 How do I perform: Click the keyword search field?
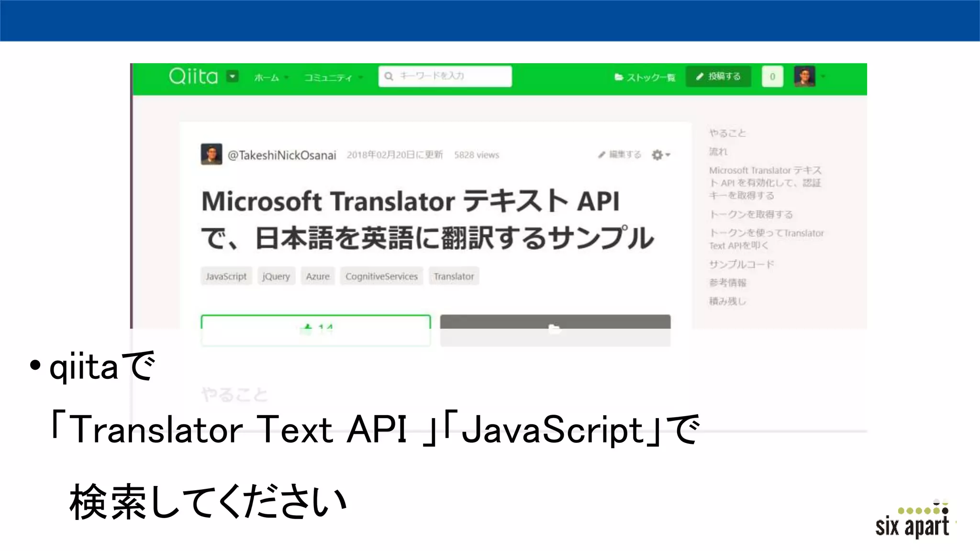(445, 76)
